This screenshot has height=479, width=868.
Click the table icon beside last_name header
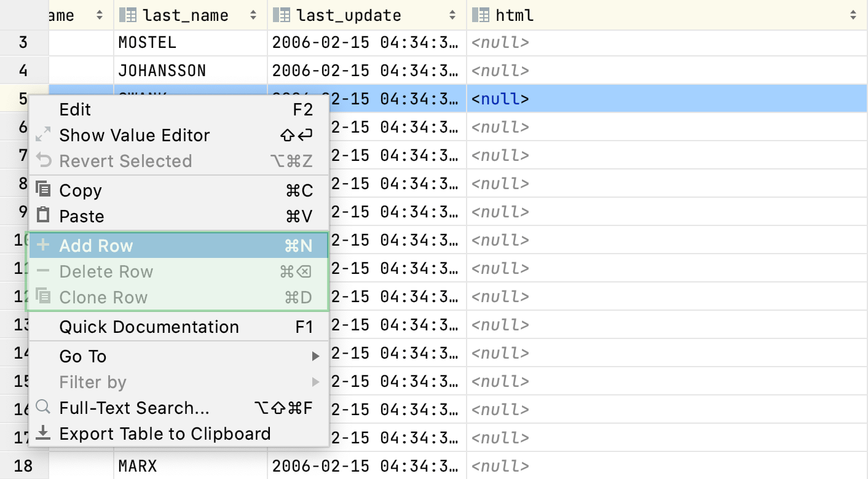coord(127,15)
